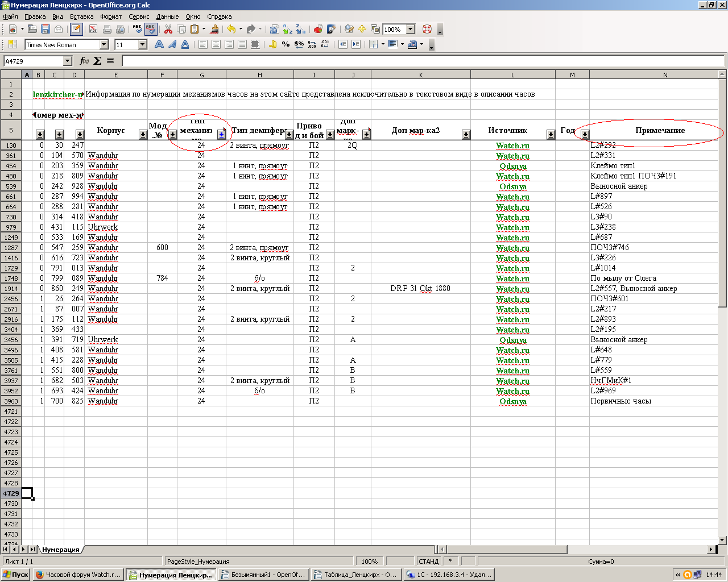
Task: Sort the data in ascending order
Action: click(x=288, y=29)
